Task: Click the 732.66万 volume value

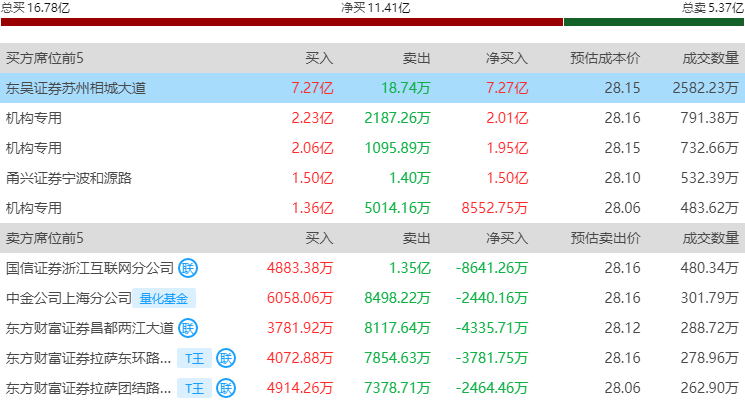Action: coord(709,148)
